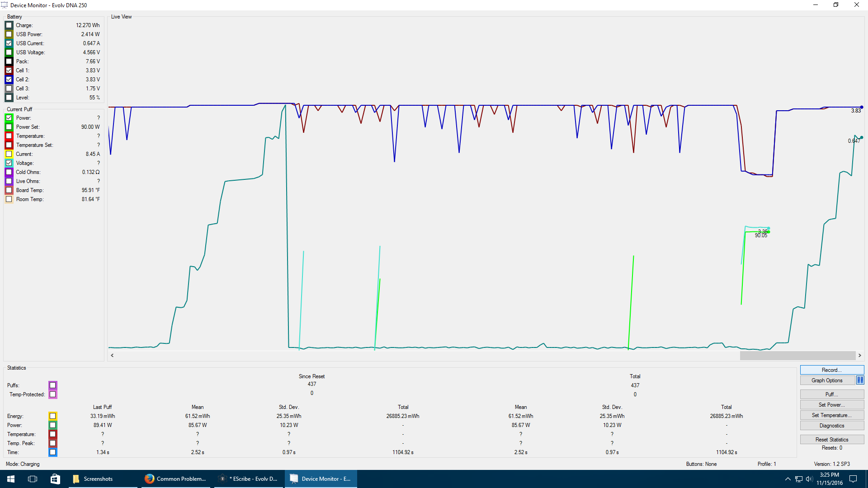
Task: Open the Action Center notification icon
Action: pyautogui.click(x=853, y=479)
